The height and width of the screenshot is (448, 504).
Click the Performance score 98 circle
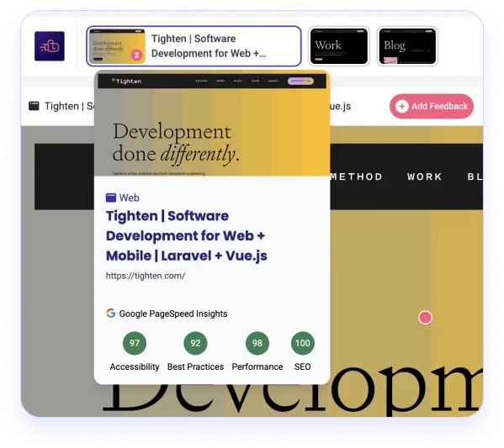point(257,343)
